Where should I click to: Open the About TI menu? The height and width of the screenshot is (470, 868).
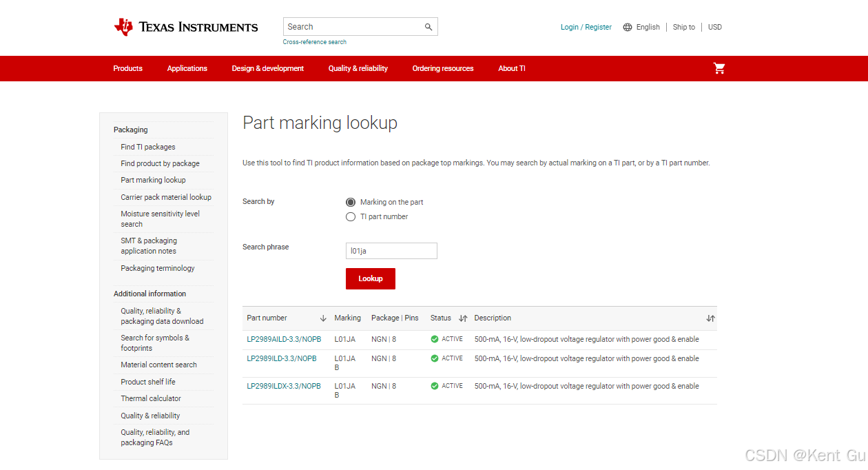click(x=512, y=68)
